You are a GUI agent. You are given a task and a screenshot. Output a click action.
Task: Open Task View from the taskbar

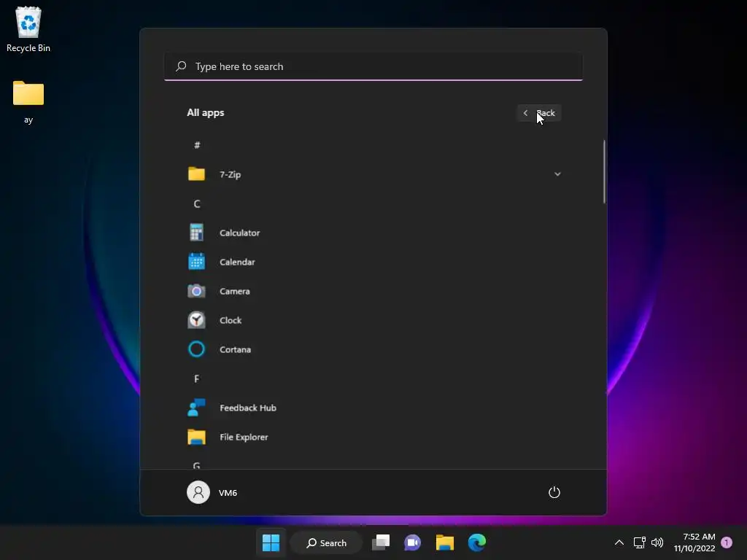(381, 542)
